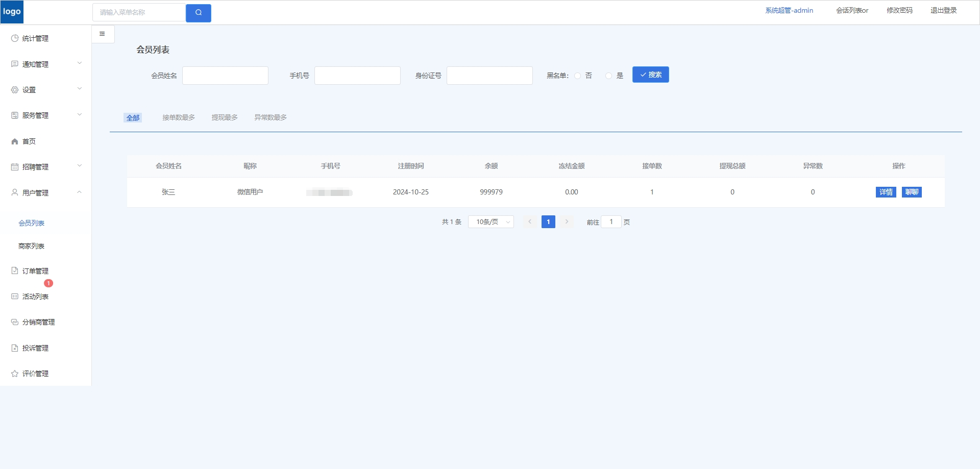
Task: Expand the 服务管理 submenu arrow
Action: click(79, 115)
